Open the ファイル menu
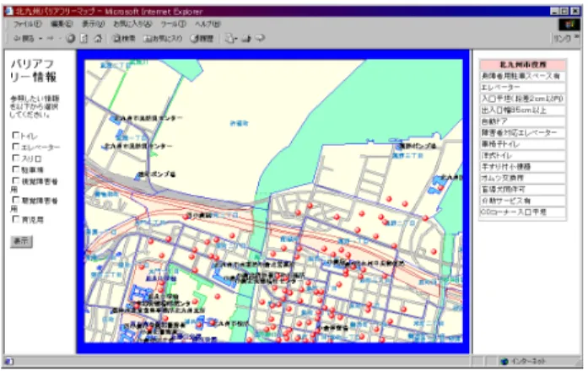The width and height of the screenshot is (588, 371). (x=27, y=24)
